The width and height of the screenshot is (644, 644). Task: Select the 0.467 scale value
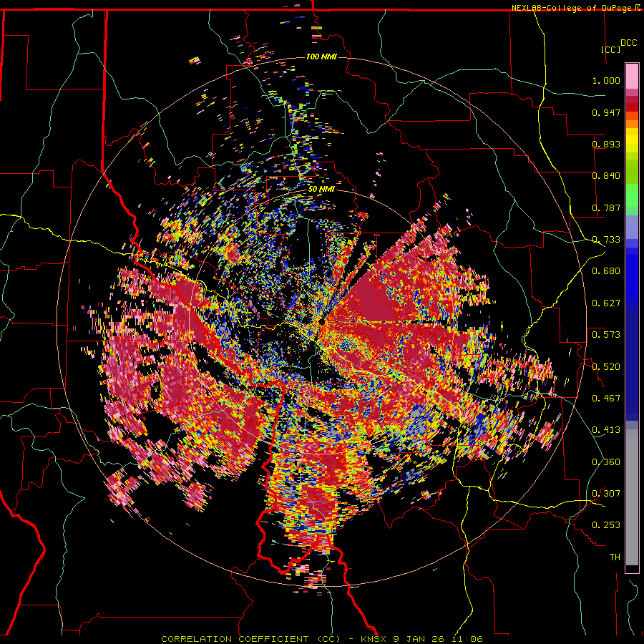(x=606, y=399)
